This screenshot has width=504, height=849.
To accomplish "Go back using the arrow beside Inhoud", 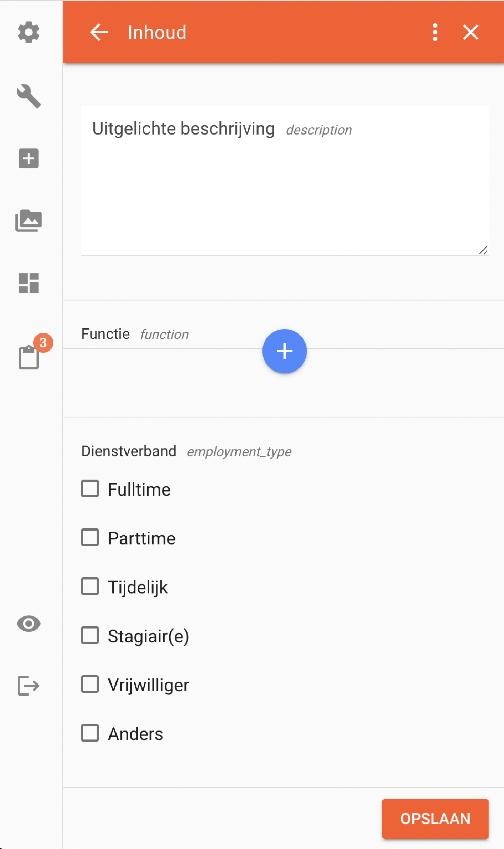I will [x=99, y=32].
